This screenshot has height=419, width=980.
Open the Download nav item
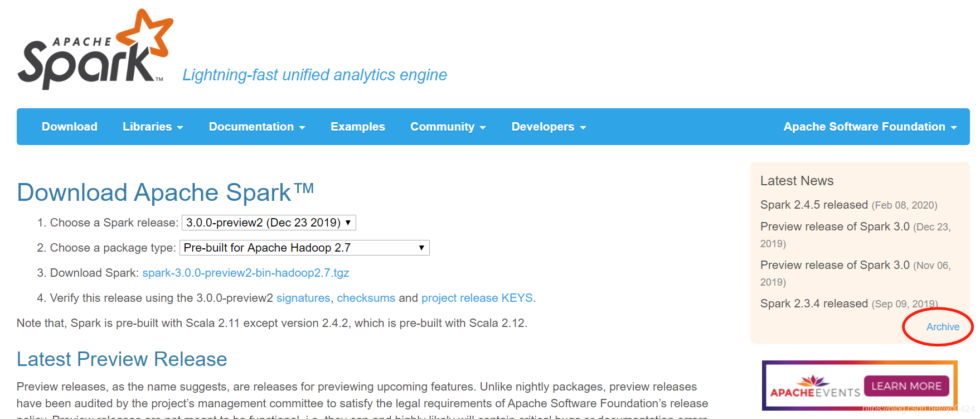70,127
